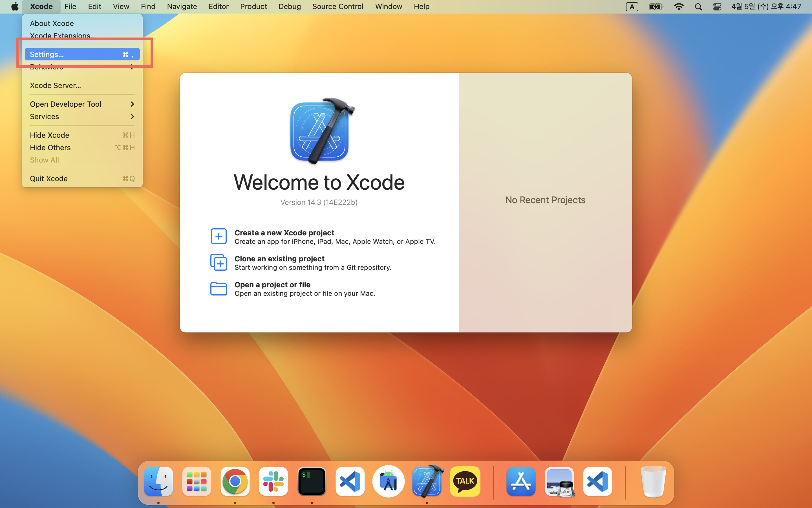Open Spotlight search in menu bar
This screenshot has height=508, width=812.
(698, 7)
